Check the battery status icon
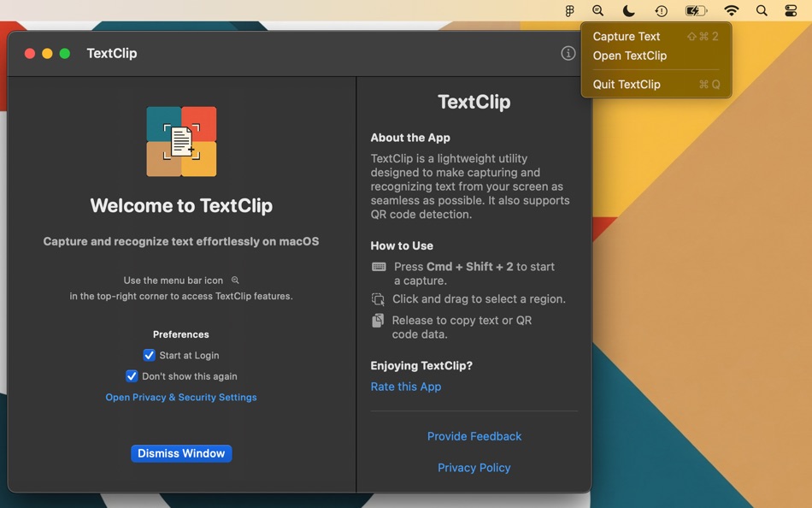 click(x=696, y=11)
